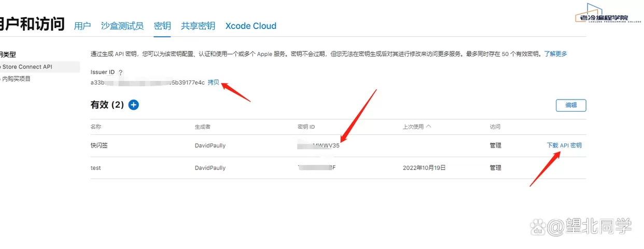This screenshot has height=249, width=644.
Task: Click 管理 in the 快闪签 row
Action: [x=496, y=146]
